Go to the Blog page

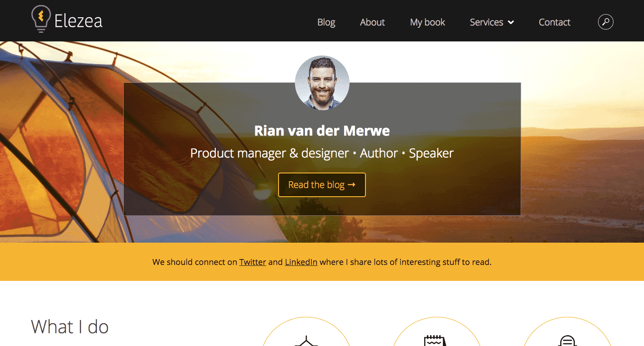click(326, 22)
